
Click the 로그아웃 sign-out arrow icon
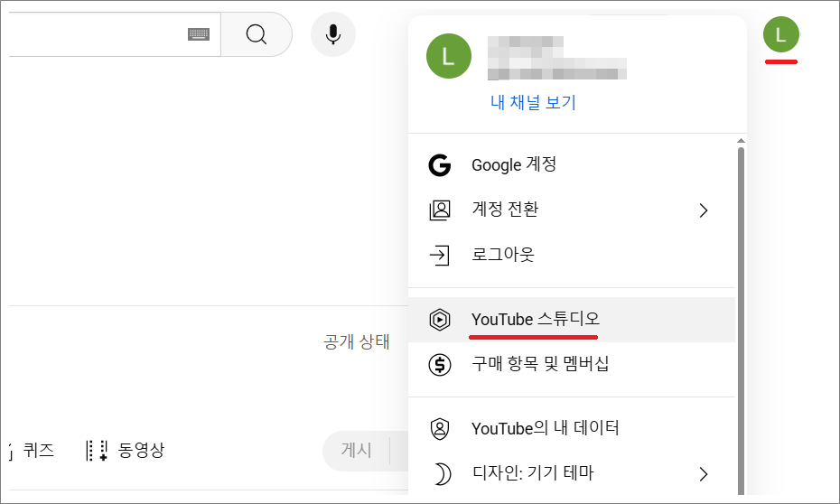[439, 256]
